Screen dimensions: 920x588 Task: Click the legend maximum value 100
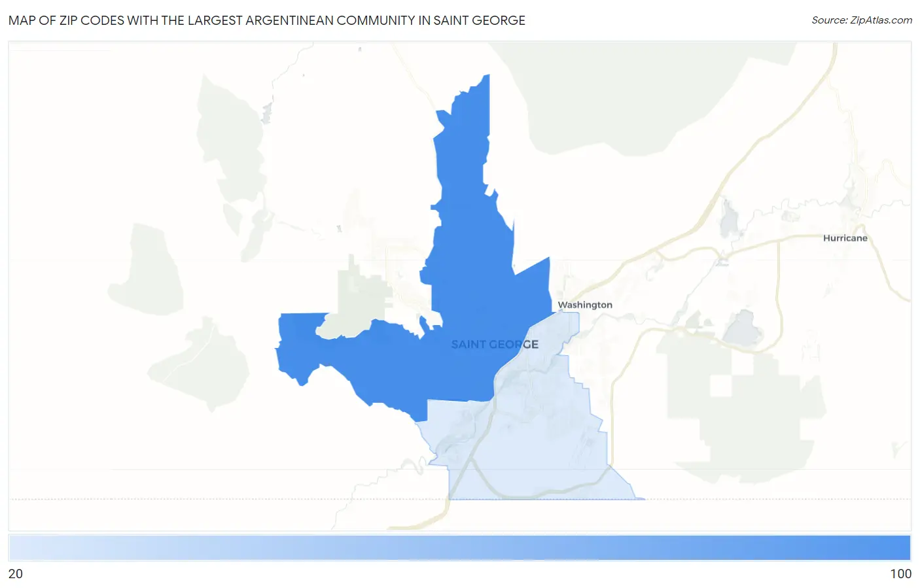click(900, 574)
